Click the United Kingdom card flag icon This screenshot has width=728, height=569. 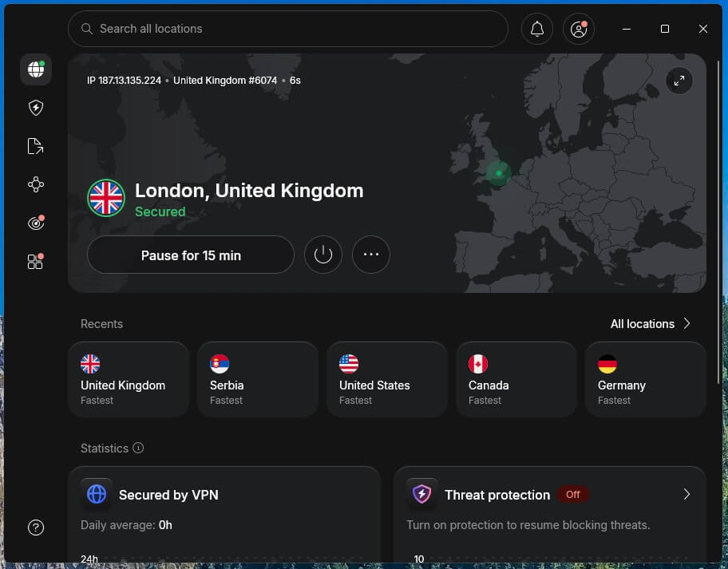point(90,364)
